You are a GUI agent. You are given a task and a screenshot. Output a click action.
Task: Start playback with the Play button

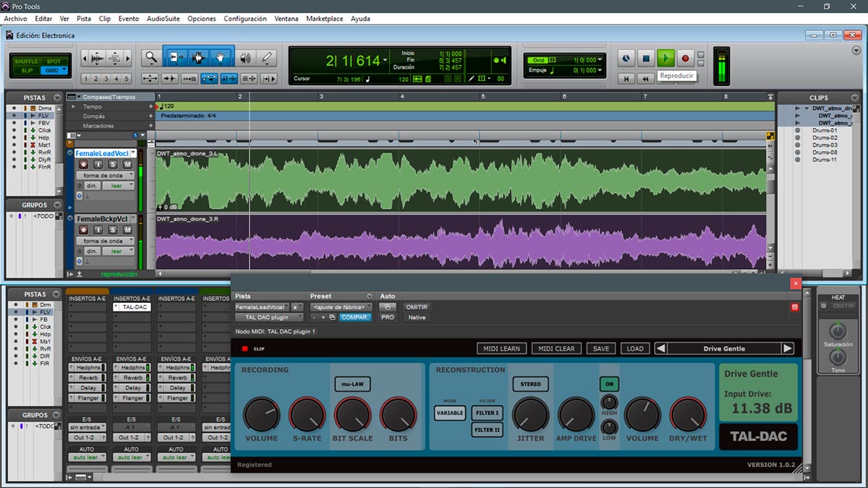[x=666, y=58]
